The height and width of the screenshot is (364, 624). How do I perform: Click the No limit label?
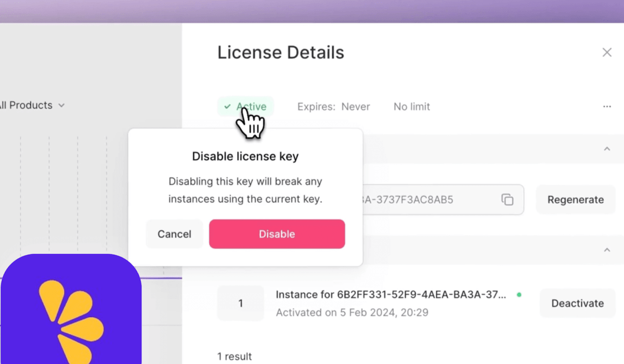(411, 107)
